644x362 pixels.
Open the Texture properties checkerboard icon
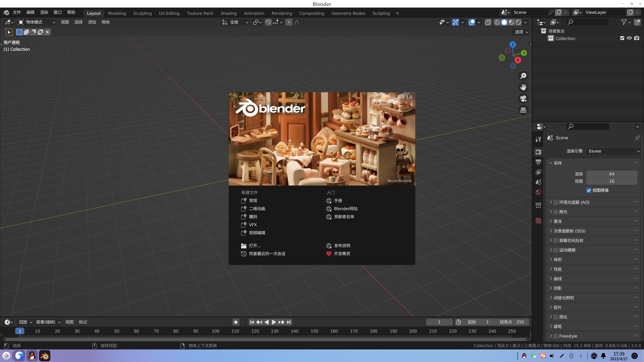[538, 221]
